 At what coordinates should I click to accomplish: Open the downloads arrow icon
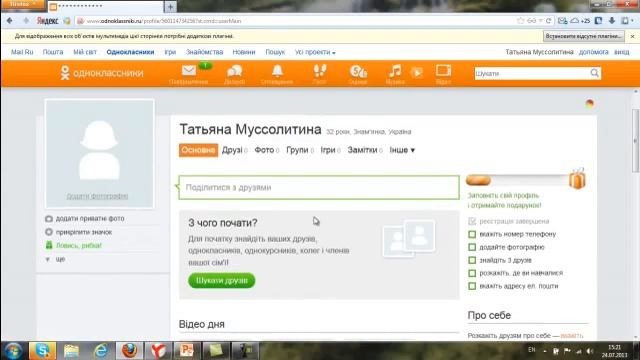(612, 20)
